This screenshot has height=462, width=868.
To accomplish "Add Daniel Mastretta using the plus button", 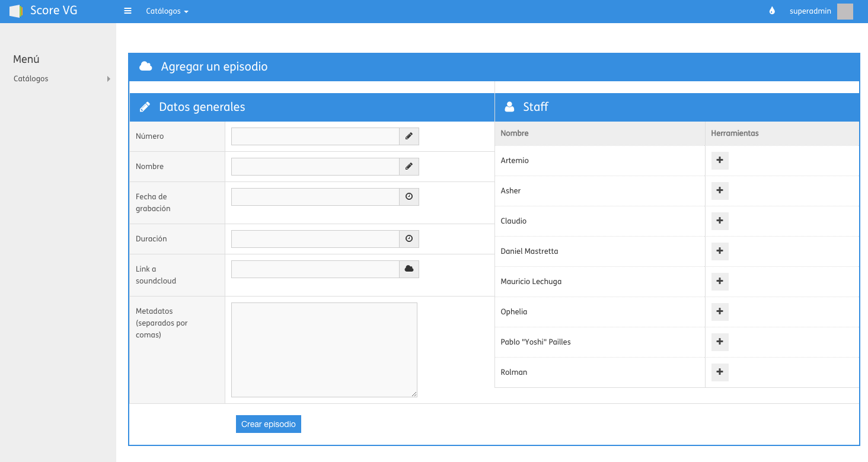I will tap(719, 251).
